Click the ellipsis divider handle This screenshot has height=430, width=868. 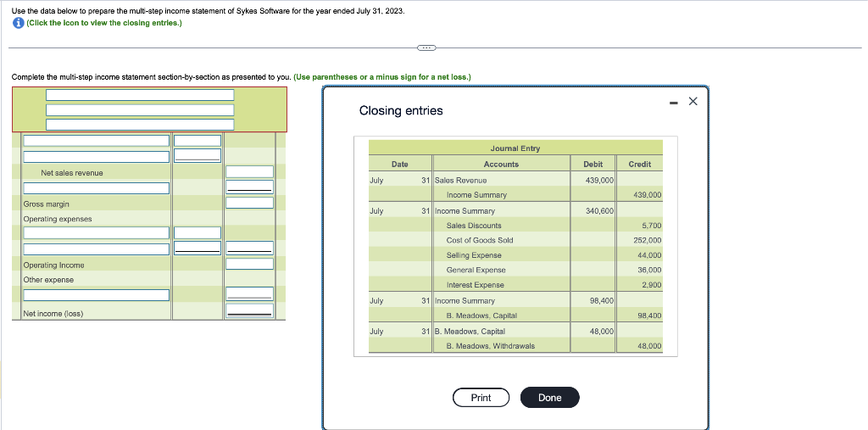pos(426,47)
